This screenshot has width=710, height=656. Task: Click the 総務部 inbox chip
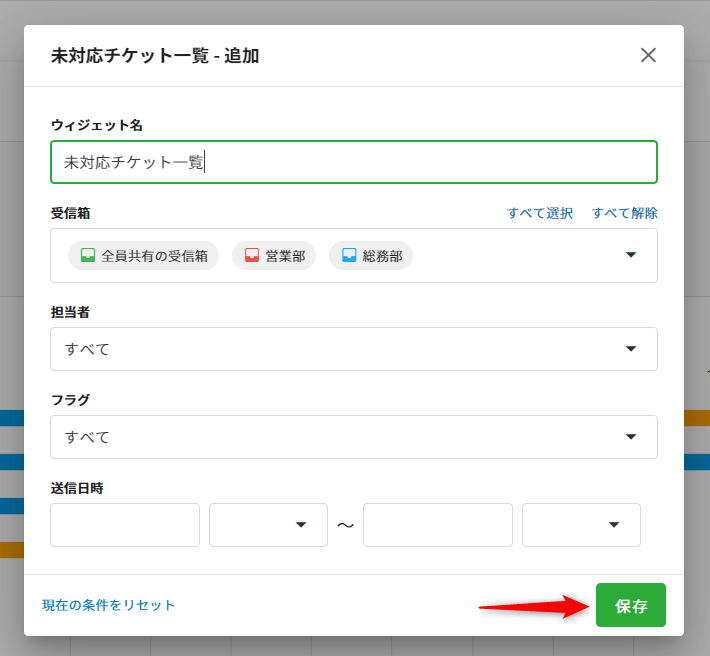(371, 256)
